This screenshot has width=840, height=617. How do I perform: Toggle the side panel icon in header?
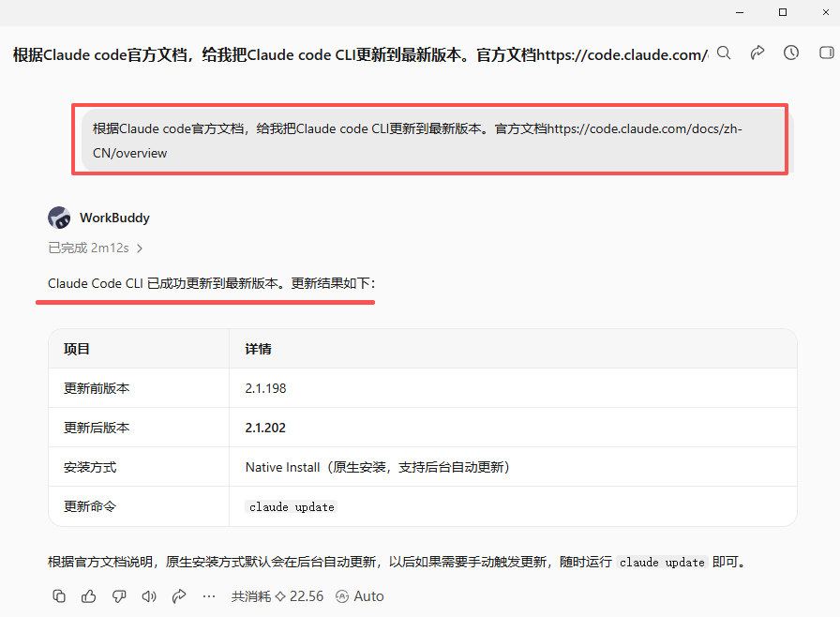pyautogui.click(x=827, y=53)
